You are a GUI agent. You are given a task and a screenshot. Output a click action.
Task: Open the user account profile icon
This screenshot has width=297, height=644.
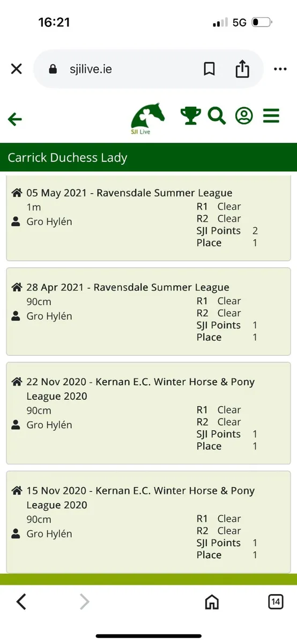[x=244, y=115]
